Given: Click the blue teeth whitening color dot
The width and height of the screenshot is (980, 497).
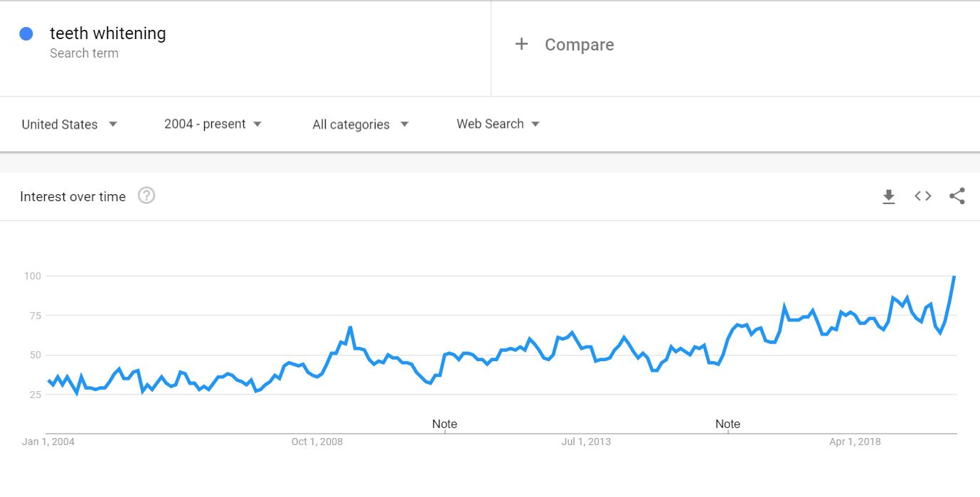Looking at the screenshot, I should point(26,33).
